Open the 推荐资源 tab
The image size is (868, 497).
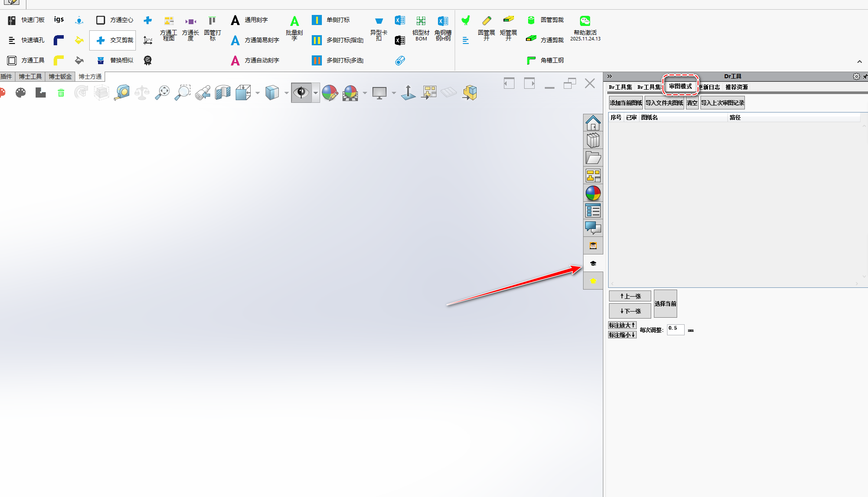[737, 87]
